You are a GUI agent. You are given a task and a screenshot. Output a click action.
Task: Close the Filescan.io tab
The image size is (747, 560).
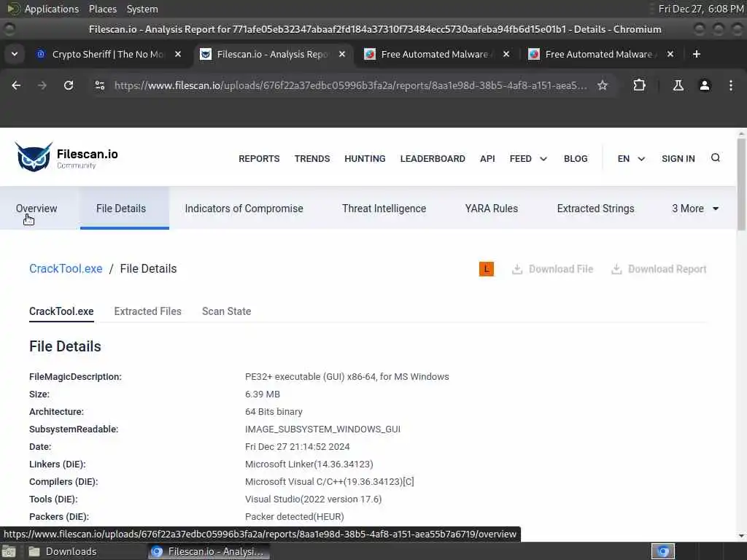click(x=342, y=54)
